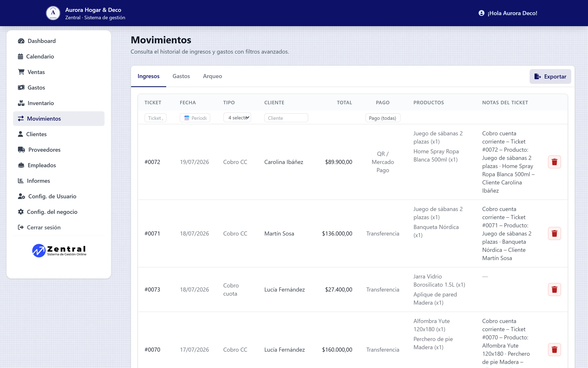588x368 pixels.
Task: Click the Dashboard gauge icon
Action: point(21,41)
